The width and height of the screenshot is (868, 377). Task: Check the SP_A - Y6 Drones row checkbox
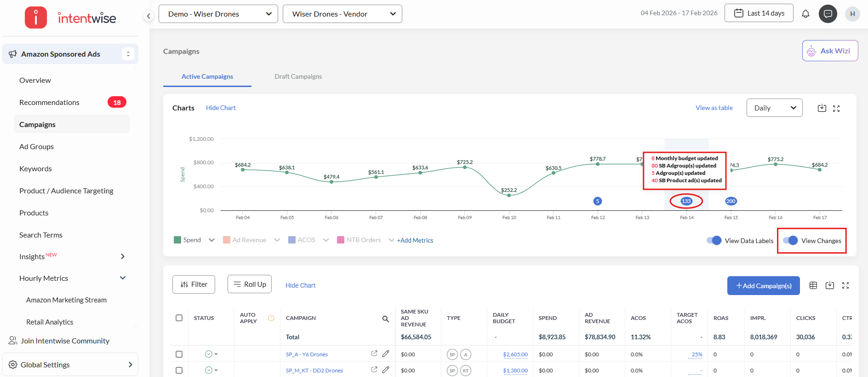click(179, 354)
